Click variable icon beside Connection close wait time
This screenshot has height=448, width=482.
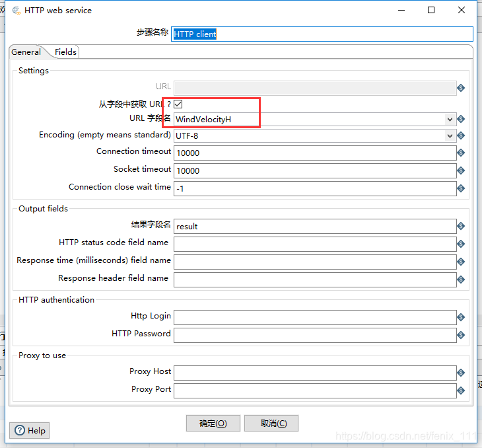(x=461, y=188)
